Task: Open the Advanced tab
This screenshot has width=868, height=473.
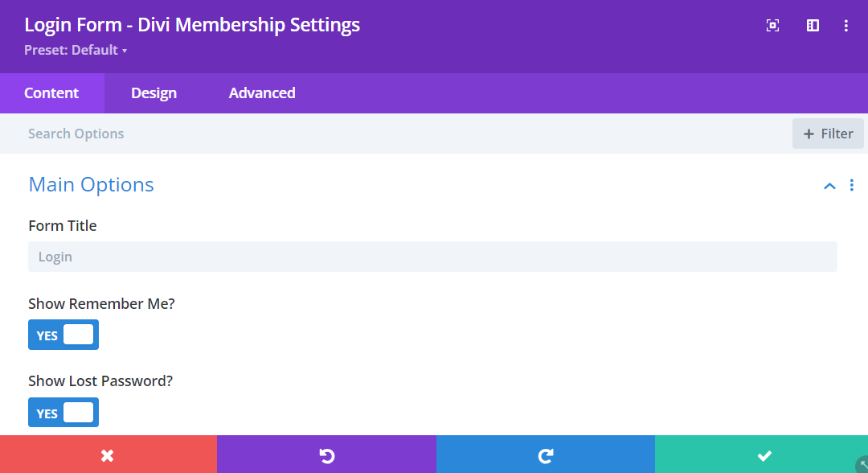Action: (x=261, y=93)
